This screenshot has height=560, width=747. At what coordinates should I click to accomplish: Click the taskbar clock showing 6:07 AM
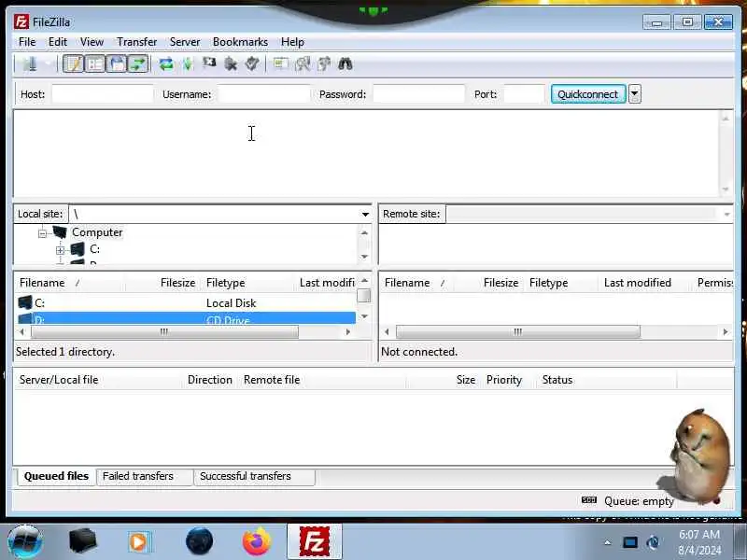pos(699,542)
